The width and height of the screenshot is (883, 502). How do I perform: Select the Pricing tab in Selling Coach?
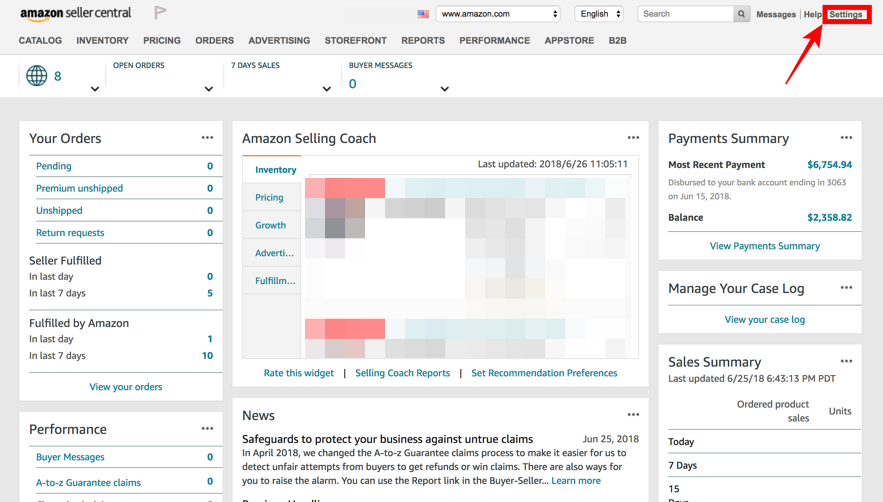pos(272,197)
